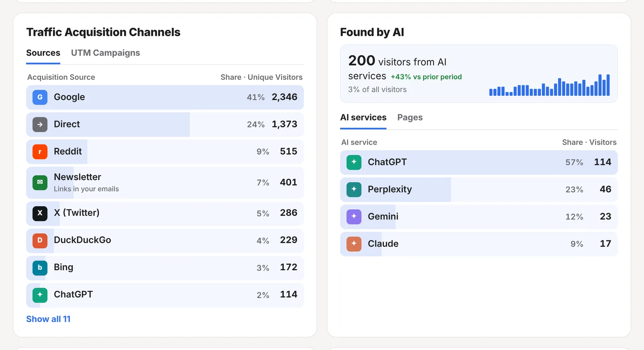
Task: Click the Claude service icon
Action: pos(354,244)
